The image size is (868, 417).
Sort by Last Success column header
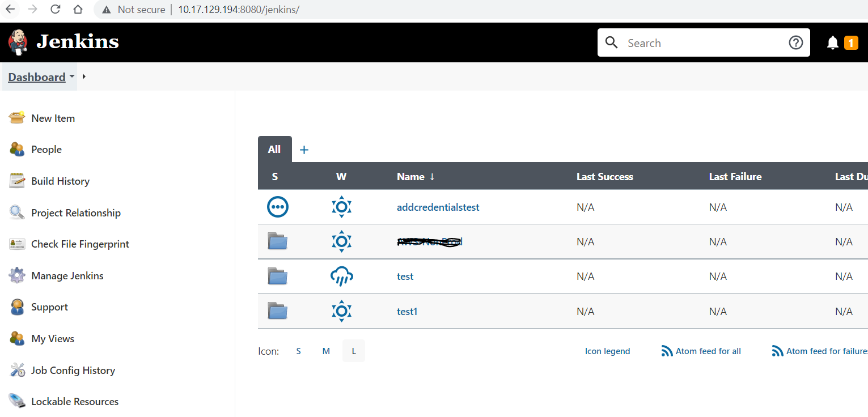pos(605,177)
